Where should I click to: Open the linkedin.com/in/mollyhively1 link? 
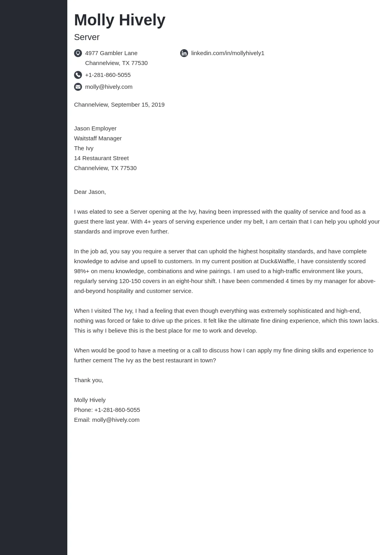tap(228, 53)
